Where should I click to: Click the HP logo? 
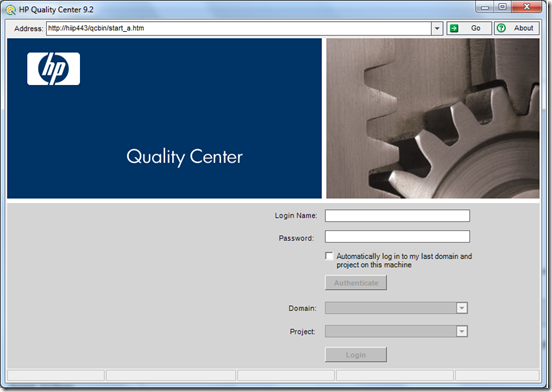point(54,69)
